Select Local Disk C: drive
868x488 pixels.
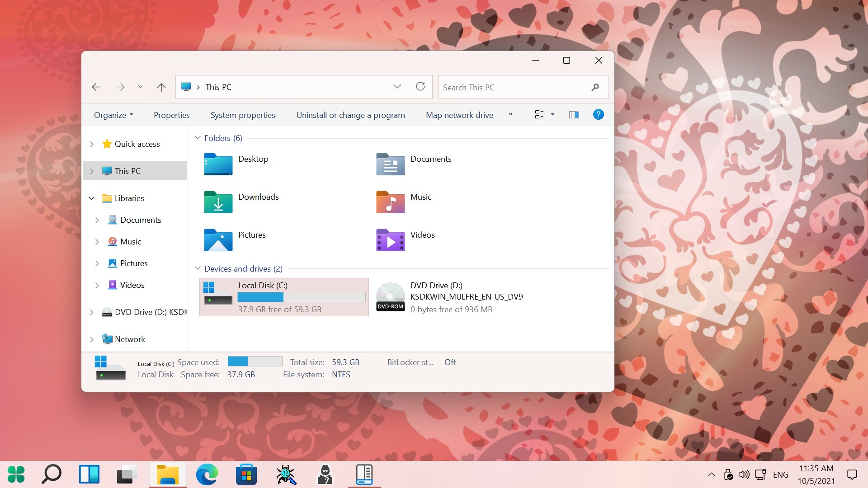[284, 297]
